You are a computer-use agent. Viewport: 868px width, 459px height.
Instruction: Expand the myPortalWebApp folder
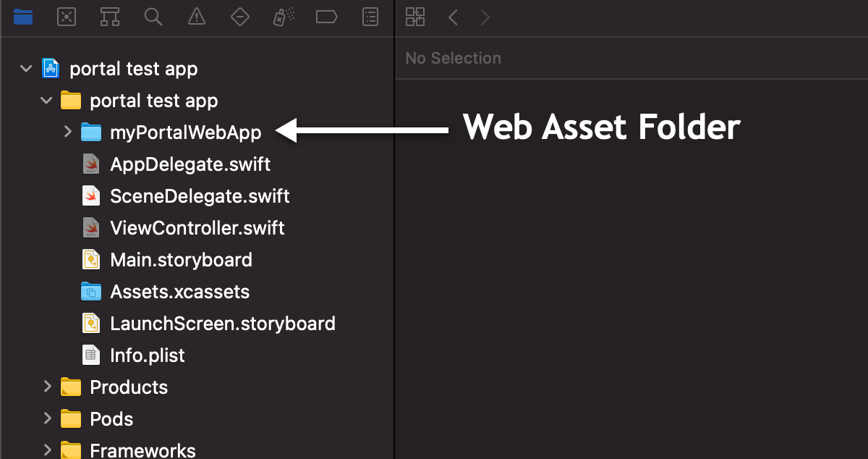(67, 132)
